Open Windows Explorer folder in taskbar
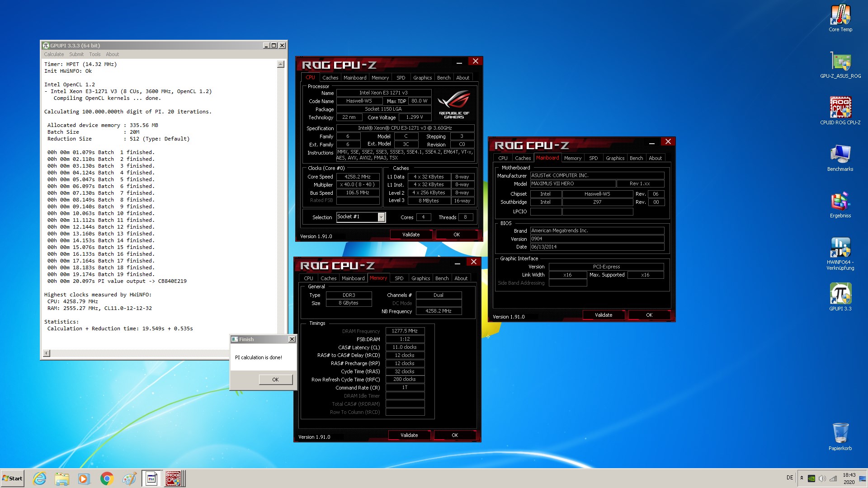The width and height of the screenshot is (868, 488). click(x=62, y=479)
